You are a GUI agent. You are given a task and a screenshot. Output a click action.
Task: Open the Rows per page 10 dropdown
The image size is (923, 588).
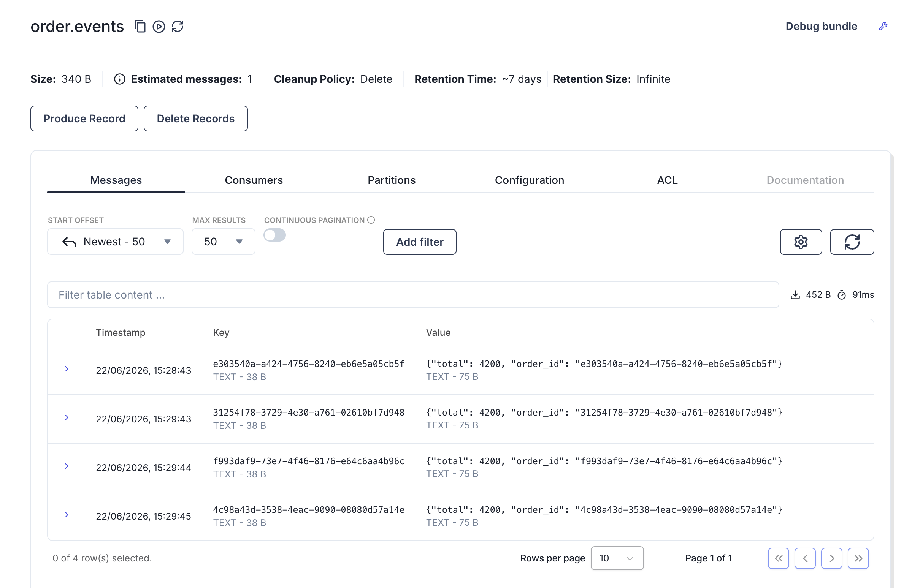[x=617, y=558]
